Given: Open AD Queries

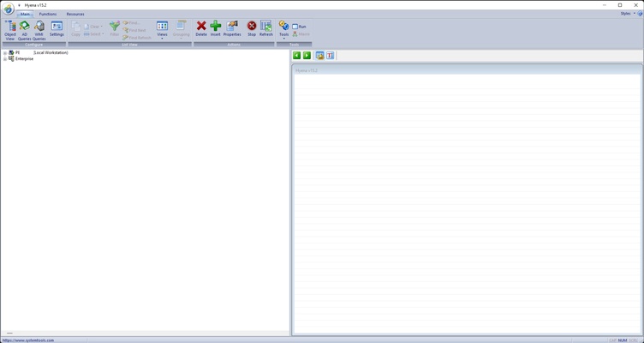Looking at the screenshot, I should click(25, 30).
